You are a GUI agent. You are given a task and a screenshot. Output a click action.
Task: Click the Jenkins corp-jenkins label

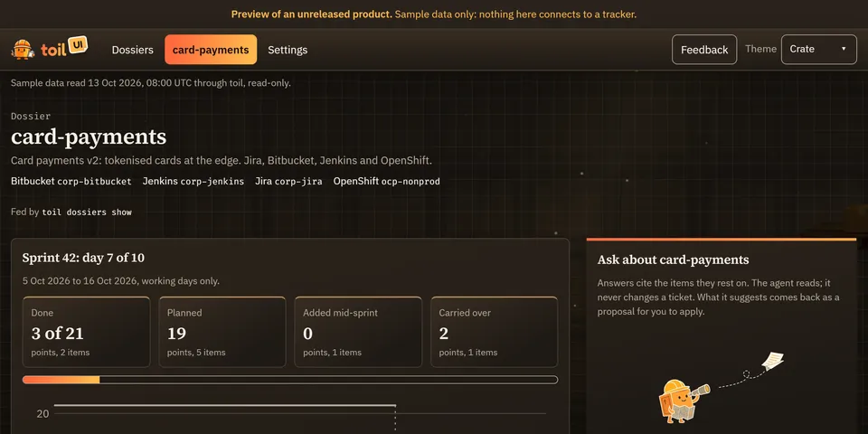(193, 181)
